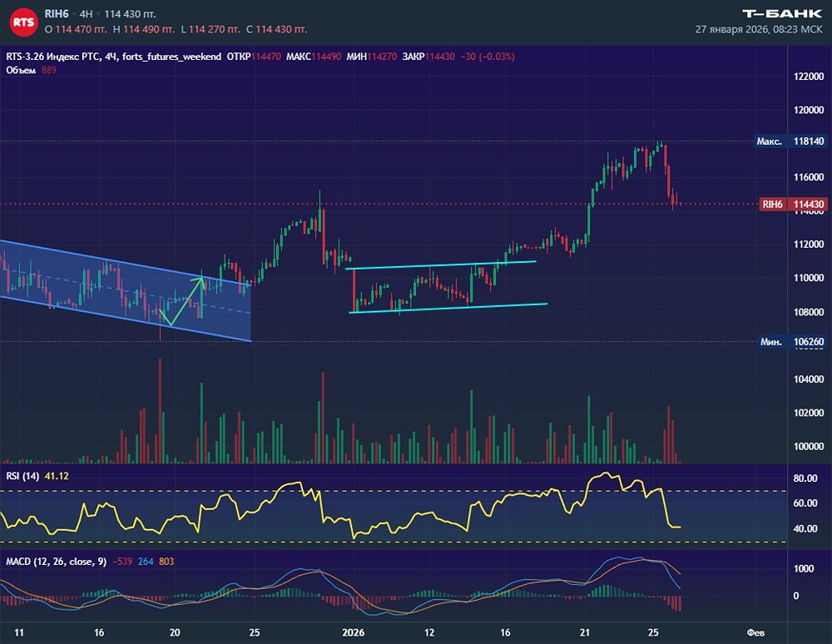
Task: Click the МИН 114270 legend value
Action: pos(371,57)
